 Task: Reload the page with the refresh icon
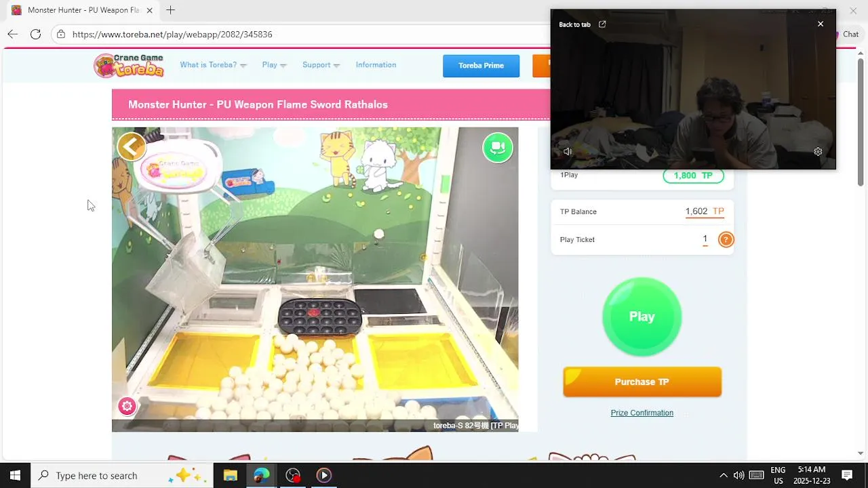point(36,34)
